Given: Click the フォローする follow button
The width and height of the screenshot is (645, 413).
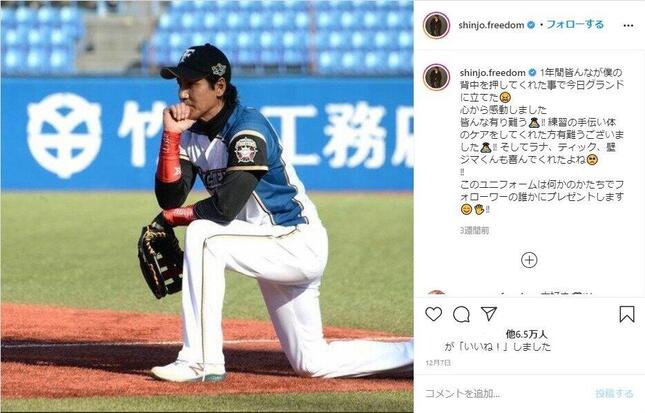Looking at the screenshot, I should coord(575,25).
